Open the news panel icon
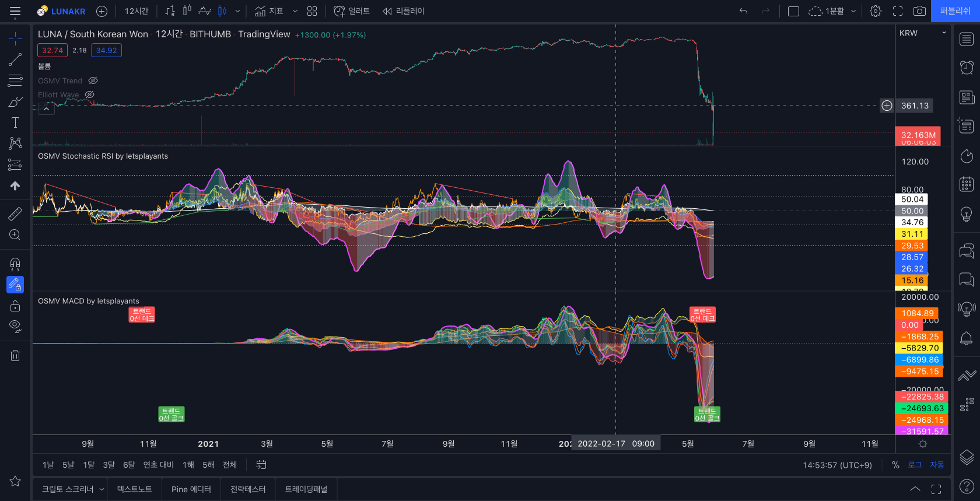This screenshot has width=980, height=501. [x=967, y=97]
